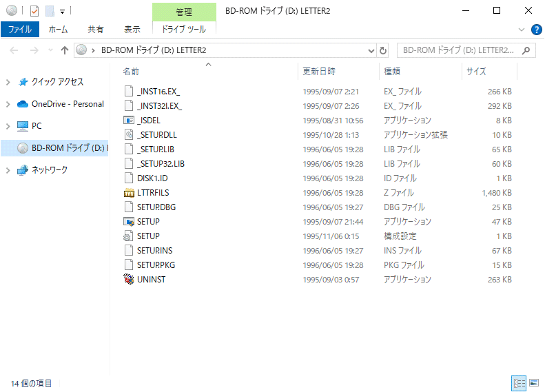Click the date 1995/08/31 10:56
The width and height of the screenshot is (545, 392).
click(x=333, y=121)
